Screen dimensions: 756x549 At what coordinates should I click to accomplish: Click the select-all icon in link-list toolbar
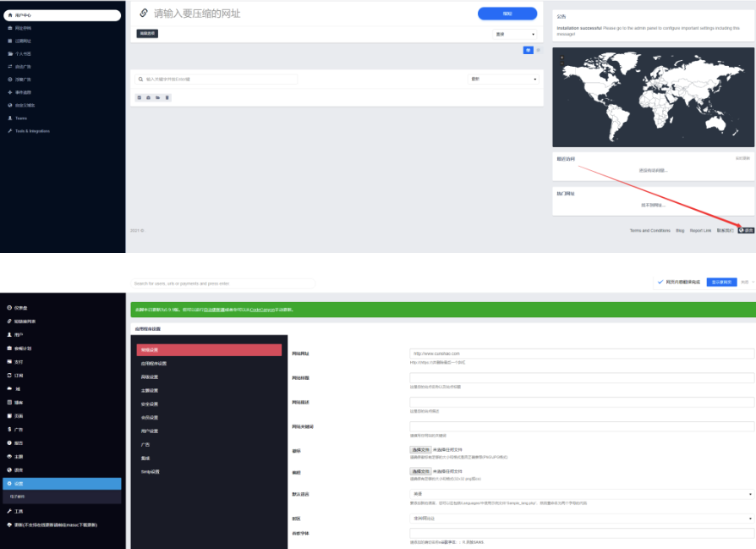140,97
